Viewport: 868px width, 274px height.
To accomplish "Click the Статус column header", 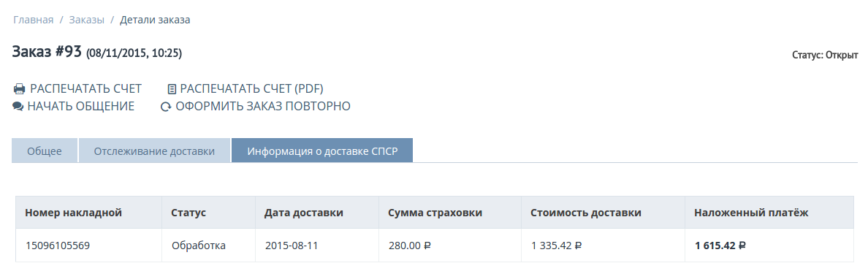I will coord(189,213).
